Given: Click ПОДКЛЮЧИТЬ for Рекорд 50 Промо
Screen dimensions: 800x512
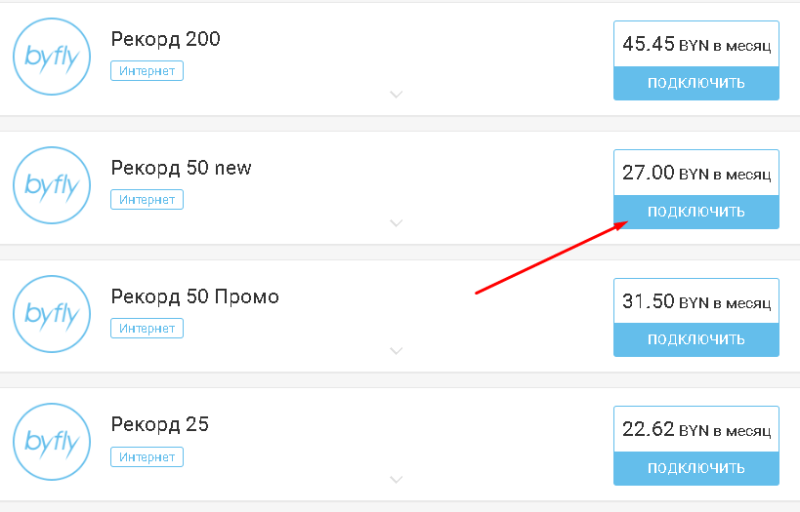Looking at the screenshot, I should pos(696,340).
